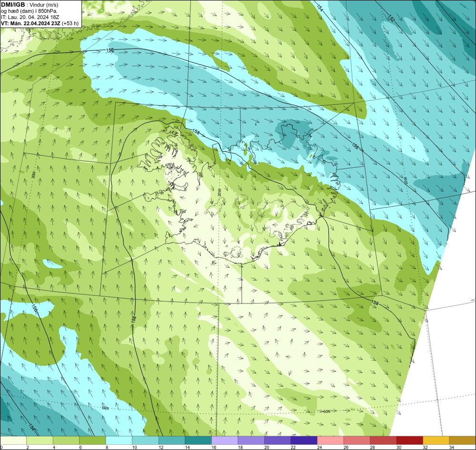Screen dimensions: 476x450
Task: Click the 10–12 m/s light teal swatch
Action: click(x=145, y=440)
